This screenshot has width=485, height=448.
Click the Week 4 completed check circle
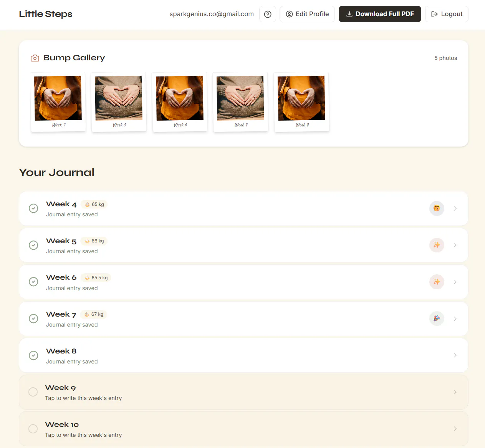click(33, 208)
